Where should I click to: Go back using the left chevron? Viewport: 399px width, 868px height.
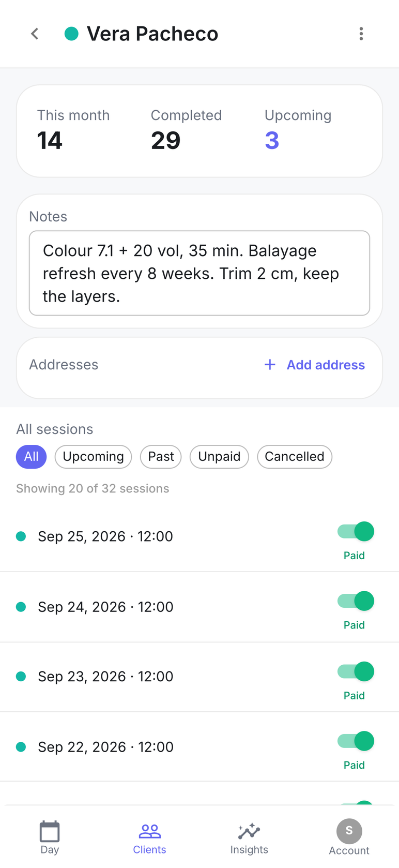tap(35, 34)
